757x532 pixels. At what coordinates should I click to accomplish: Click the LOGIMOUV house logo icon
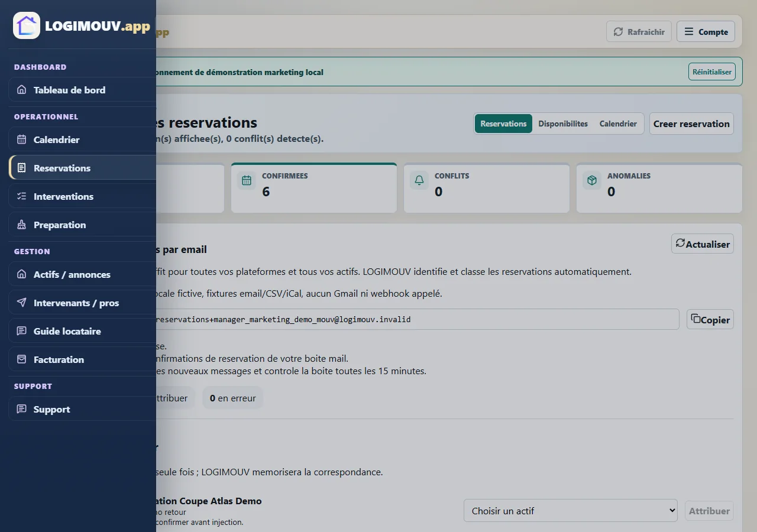pos(27,25)
